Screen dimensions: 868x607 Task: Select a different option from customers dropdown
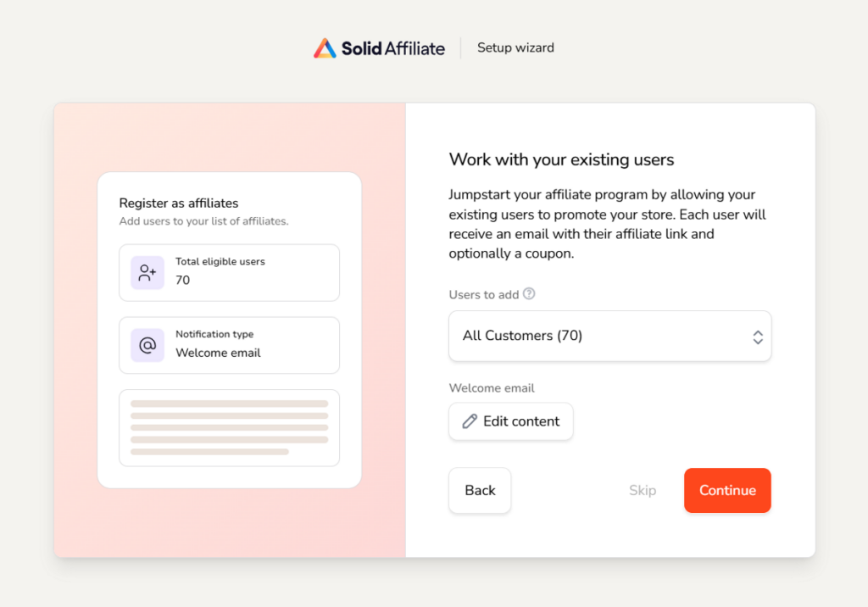(x=609, y=336)
